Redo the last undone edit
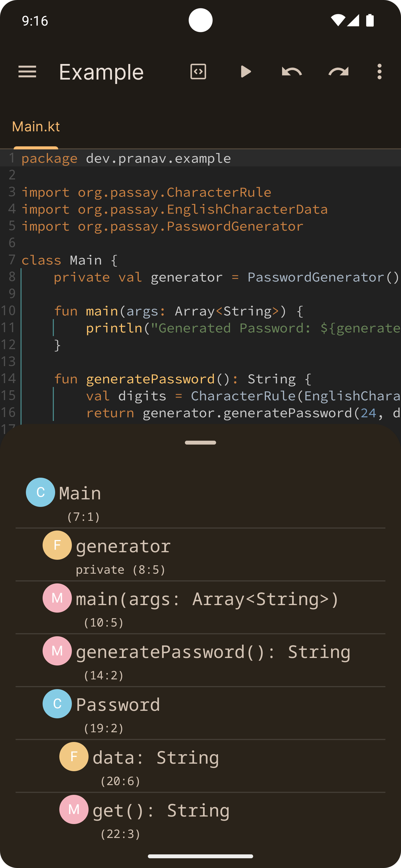 pyautogui.click(x=338, y=72)
